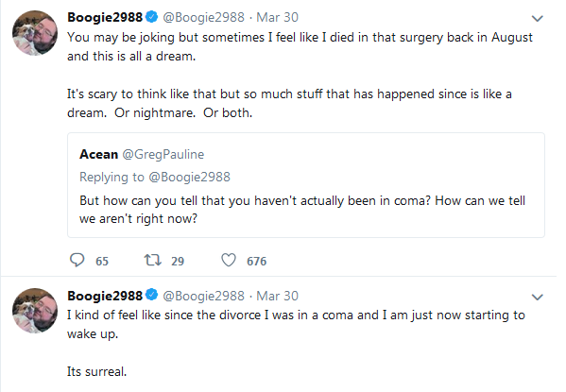Open the quoted author's name Acean

click(98, 155)
